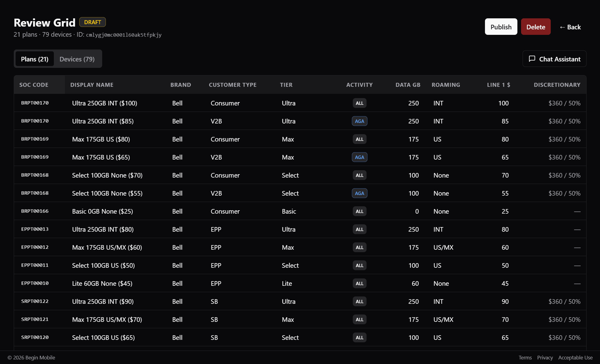Click the DRAFT status badge

coord(92,22)
